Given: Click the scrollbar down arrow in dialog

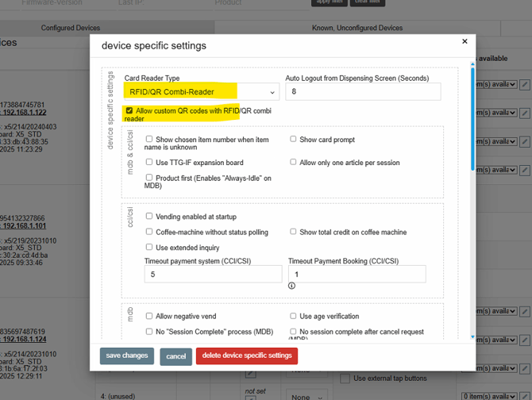Looking at the screenshot, I should [472, 337].
